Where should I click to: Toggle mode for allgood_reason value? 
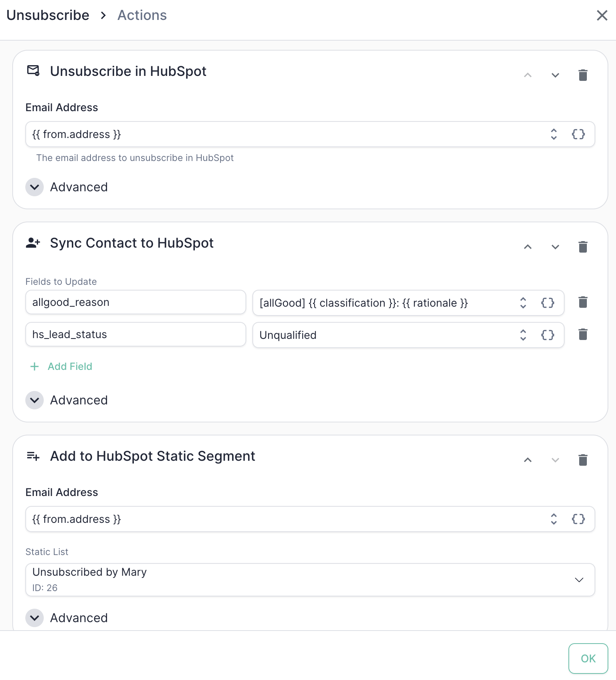tap(523, 303)
